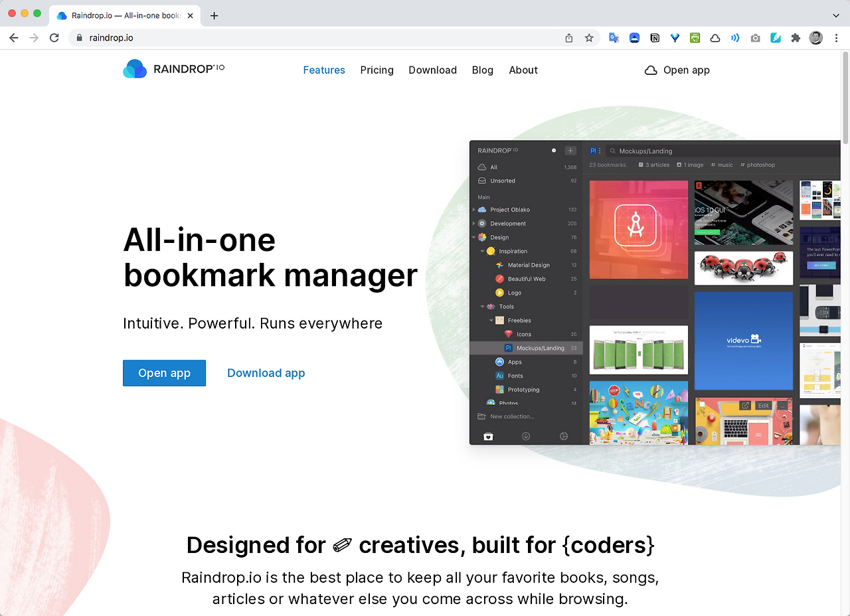Click the PI collection icon beside search
This screenshot has height=616, width=850.
594,151
